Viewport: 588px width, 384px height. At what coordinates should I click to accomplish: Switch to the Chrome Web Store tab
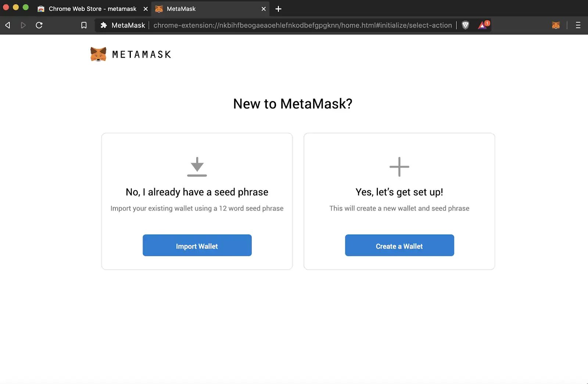88,9
